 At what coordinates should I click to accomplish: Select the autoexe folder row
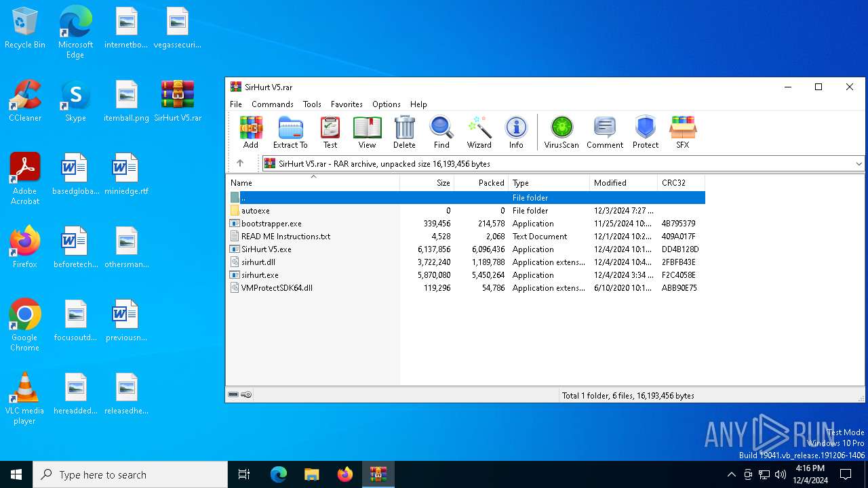(466, 211)
